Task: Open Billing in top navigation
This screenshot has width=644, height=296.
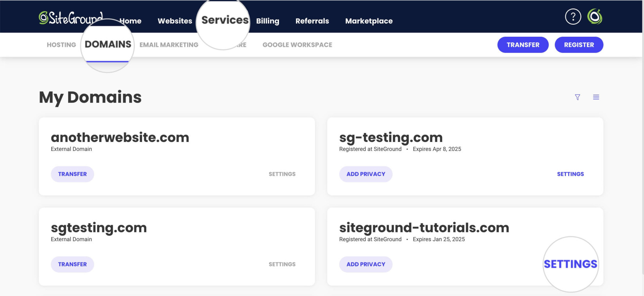Action: 268,21
